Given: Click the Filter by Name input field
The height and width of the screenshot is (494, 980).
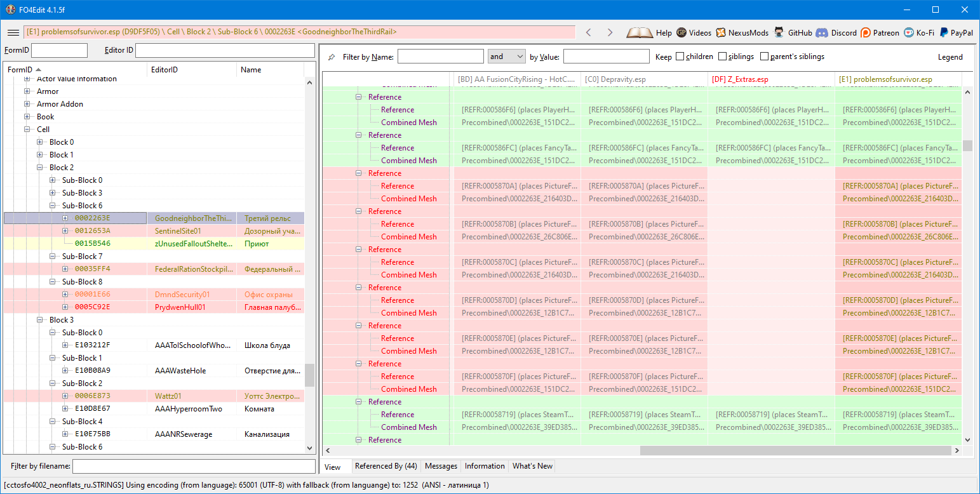Looking at the screenshot, I should [x=440, y=57].
